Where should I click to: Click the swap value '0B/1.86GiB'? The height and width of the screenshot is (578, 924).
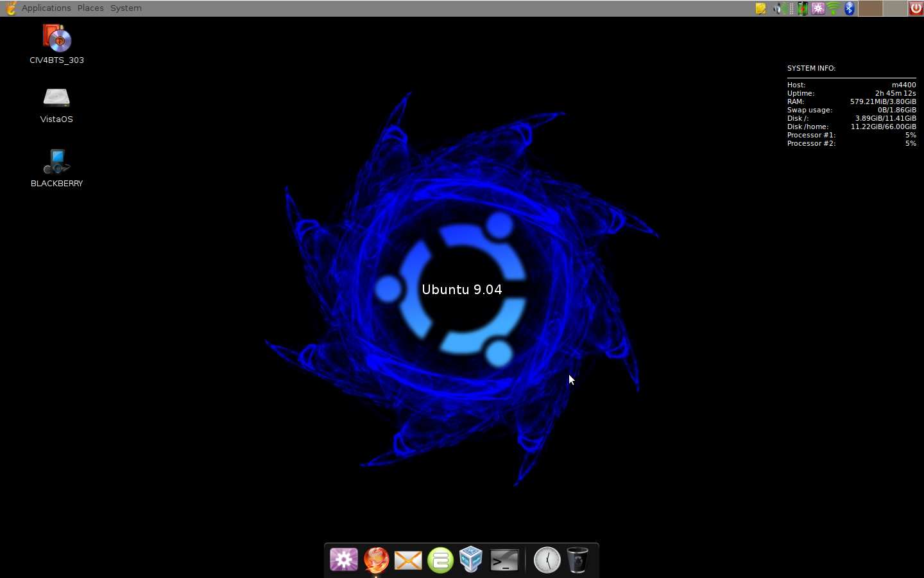[x=897, y=110]
